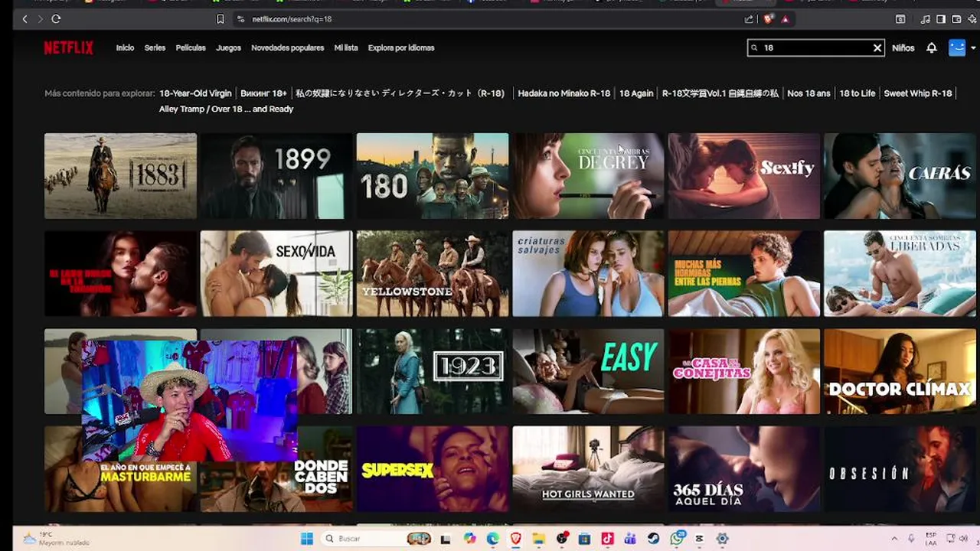This screenshot has width=980, height=551.
Task: Open Cincuenta Sombras de Grey thumbnail
Action: pyautogui.click(x=588, y=176)
